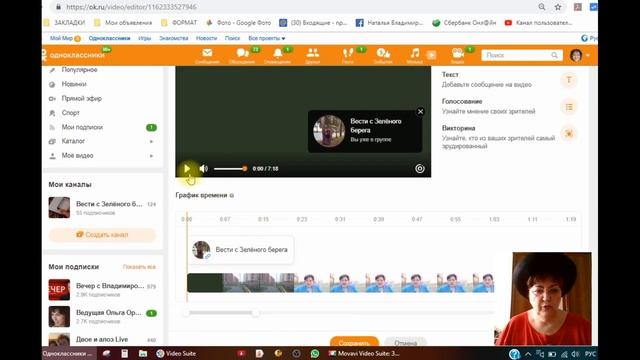The image size is (640, 360).
Task: Open the player settings circle icon
Action: 420,168
